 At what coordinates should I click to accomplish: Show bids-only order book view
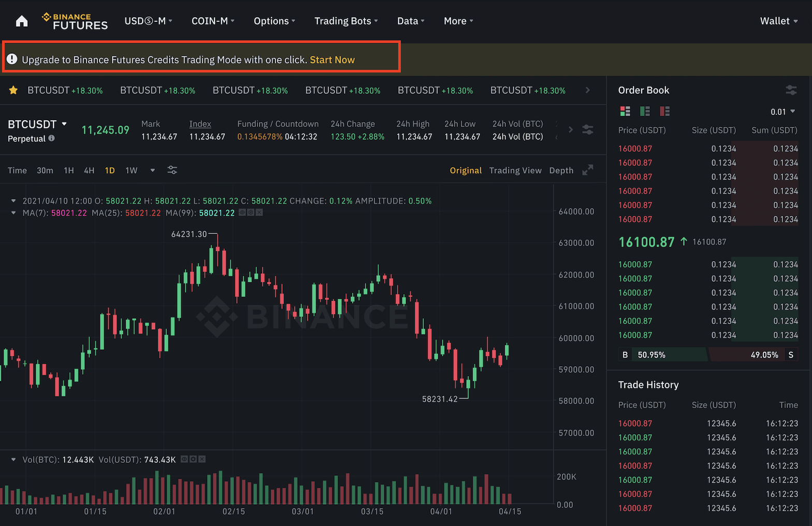click(645, 111)
